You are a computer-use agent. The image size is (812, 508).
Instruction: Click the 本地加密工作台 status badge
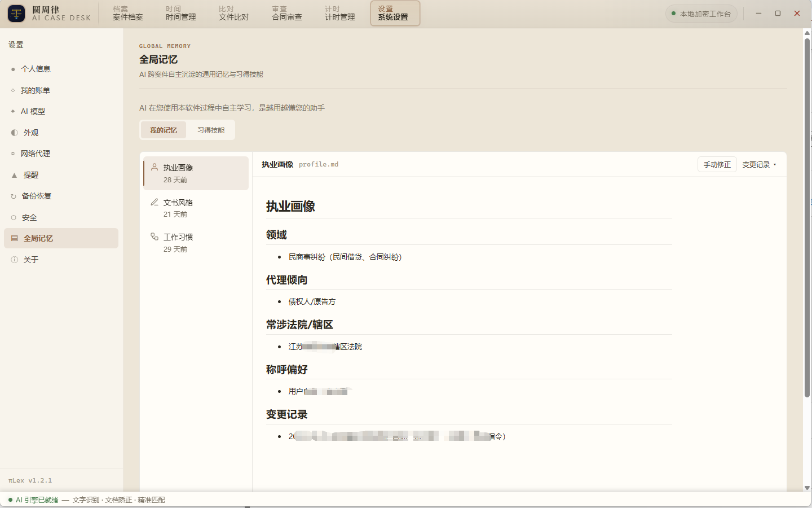(x=701, y=14)
